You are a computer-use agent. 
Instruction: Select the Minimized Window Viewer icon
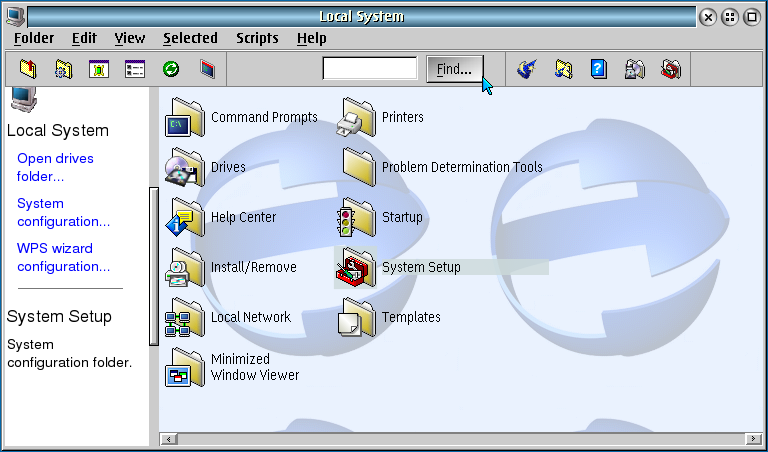(x=185, y=367)
